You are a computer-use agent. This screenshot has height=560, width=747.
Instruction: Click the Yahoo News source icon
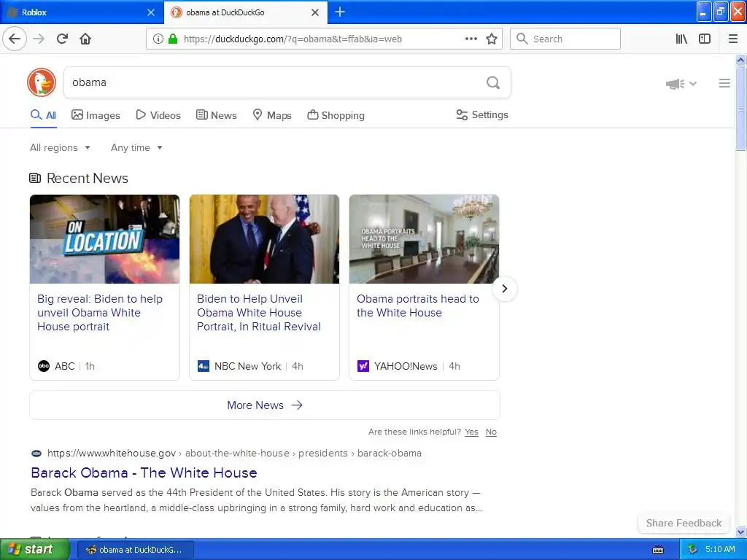[363, 366]
